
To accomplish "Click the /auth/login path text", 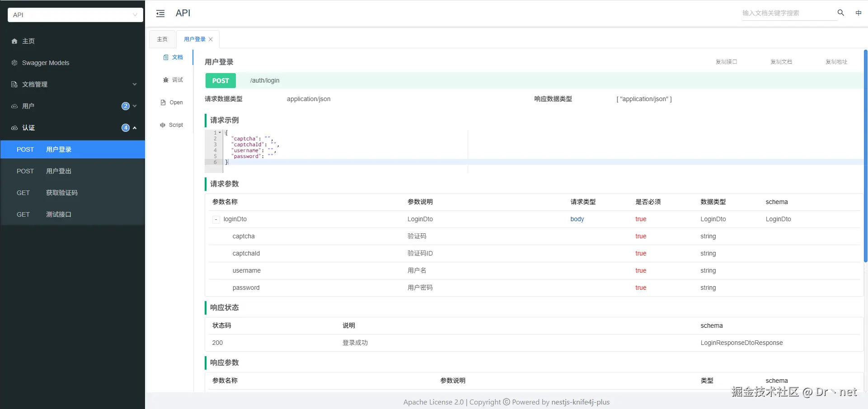I will pyautogui.click(x=265, y=81).
